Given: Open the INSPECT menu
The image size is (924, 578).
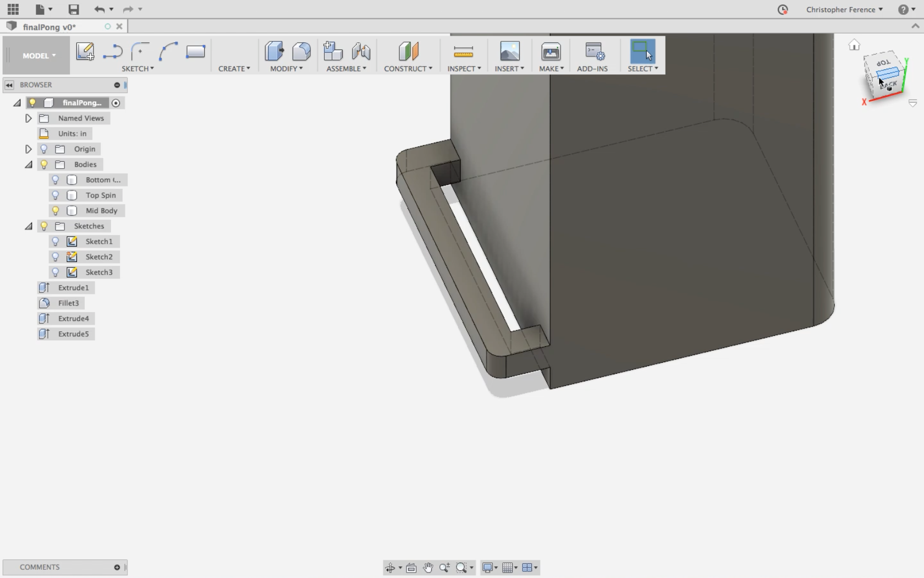Looking at the screenshot, I should click(464, 69).
